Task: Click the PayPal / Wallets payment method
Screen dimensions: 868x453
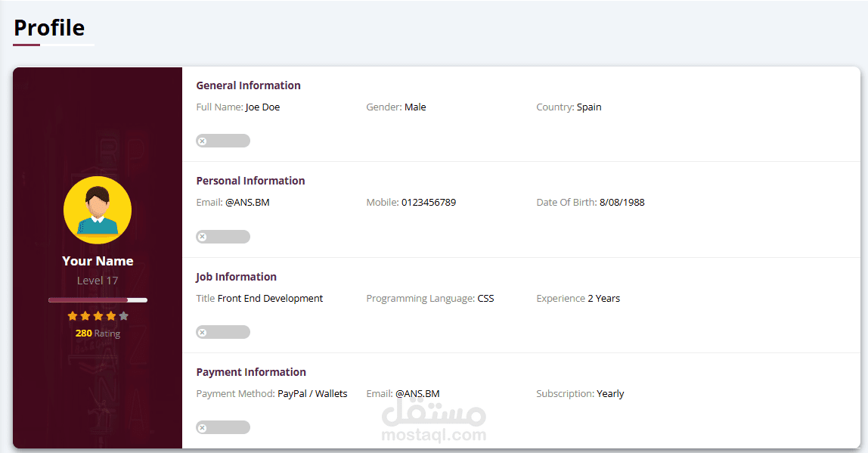Action: pos(313,394)
